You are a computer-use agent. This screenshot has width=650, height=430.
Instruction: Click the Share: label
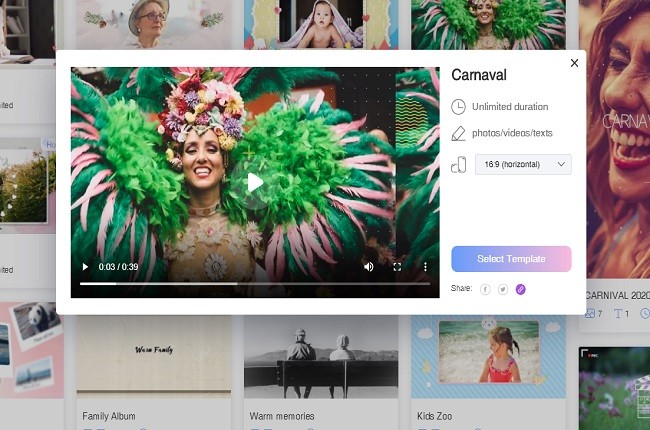pyautogui.click(x=461, y=288)
